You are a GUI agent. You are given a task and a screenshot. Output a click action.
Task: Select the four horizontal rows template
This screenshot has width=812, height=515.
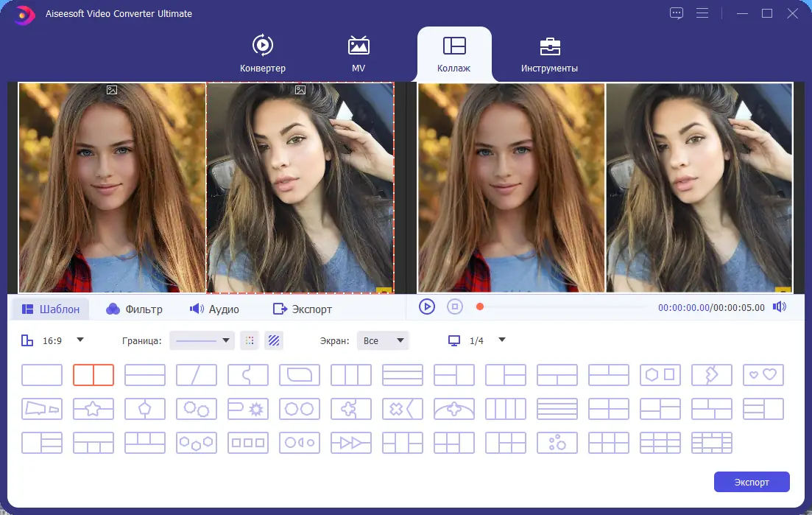click(x=557, y=409)
